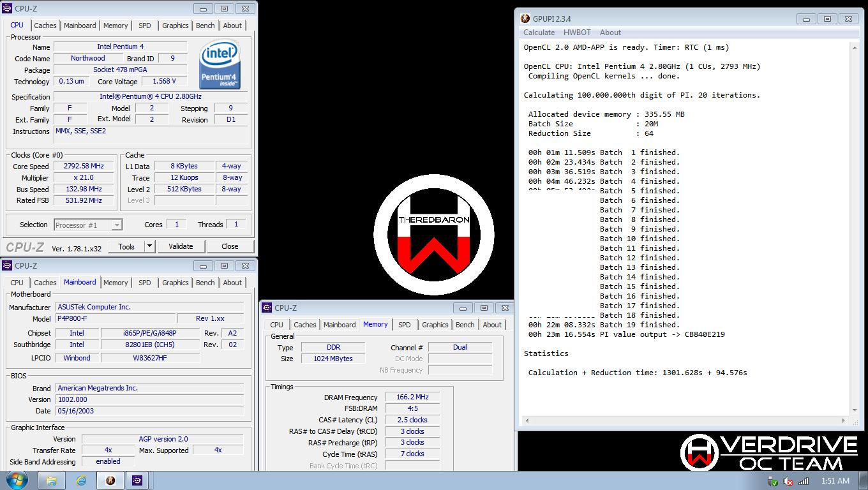Open the tray network signal icon
Image resolution: width=868 pixels, height=490 pixels.
point(804,481)
